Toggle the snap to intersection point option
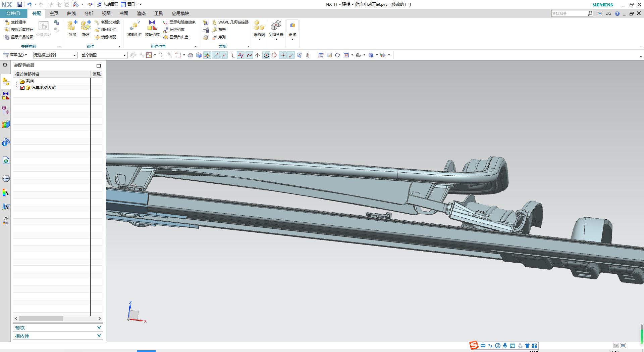Image resolution: width=644 pixels, height=352 pixels. tap(258, 55)
